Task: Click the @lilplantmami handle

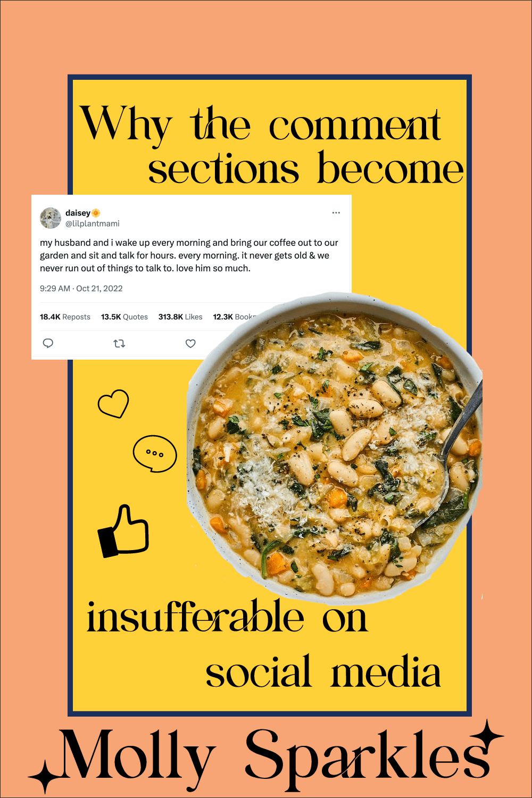Action: point(93,224)
